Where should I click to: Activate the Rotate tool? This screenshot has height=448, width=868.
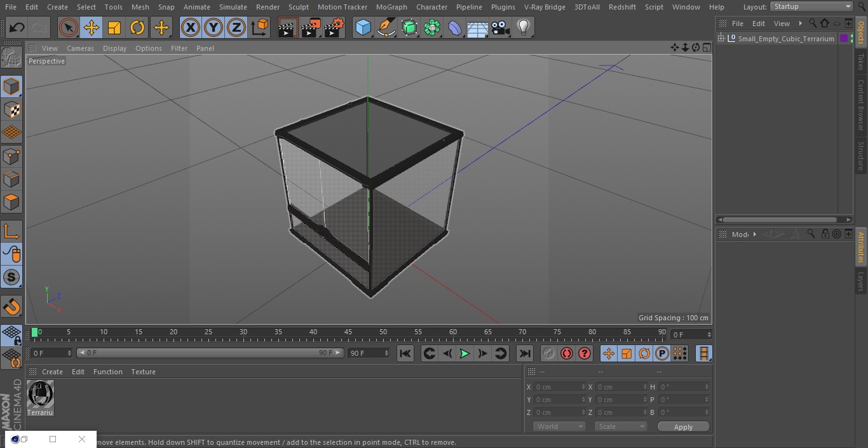[137, 27]
